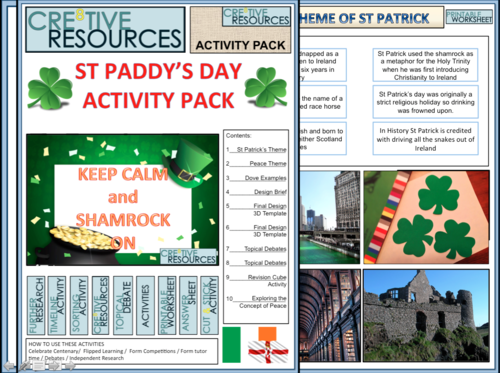Click the large Cre8tive Resources logo
This screenshot has height=373, width=500.
[x=105, y=30]
